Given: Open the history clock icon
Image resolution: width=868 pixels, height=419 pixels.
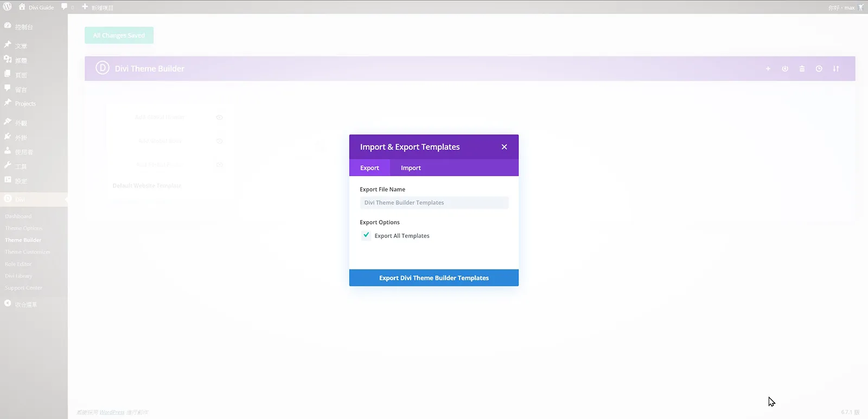Looking at the screenshot, I should point(819,69).
